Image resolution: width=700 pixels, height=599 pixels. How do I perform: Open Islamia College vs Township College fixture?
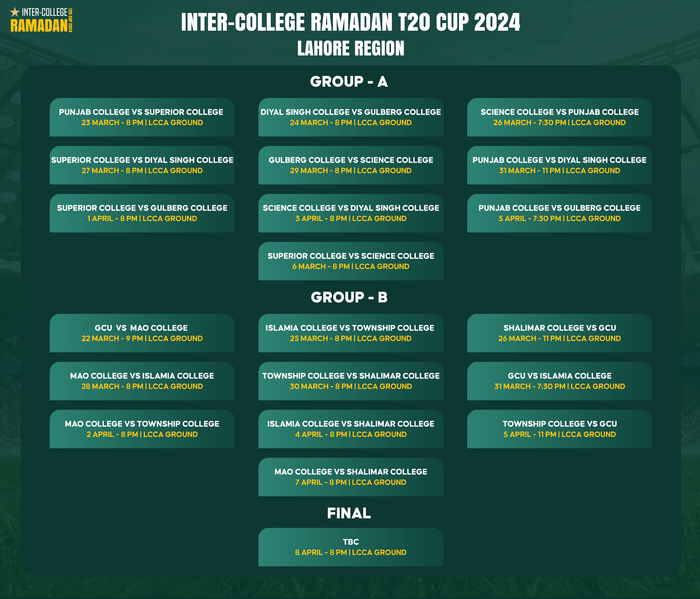(351, 333)
